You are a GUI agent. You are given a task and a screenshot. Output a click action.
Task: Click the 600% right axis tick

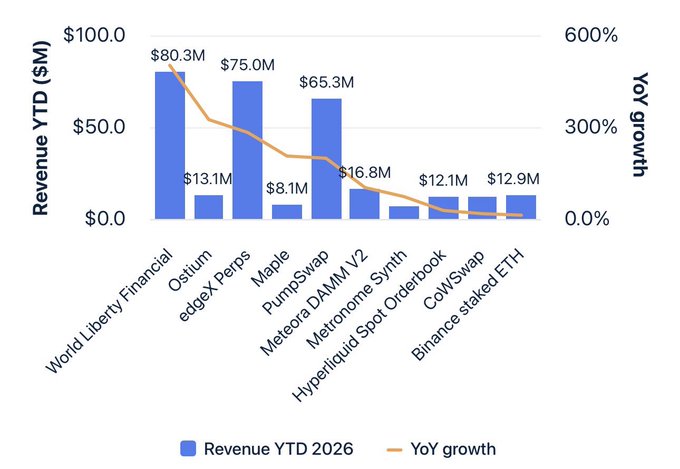pos(591,35)
